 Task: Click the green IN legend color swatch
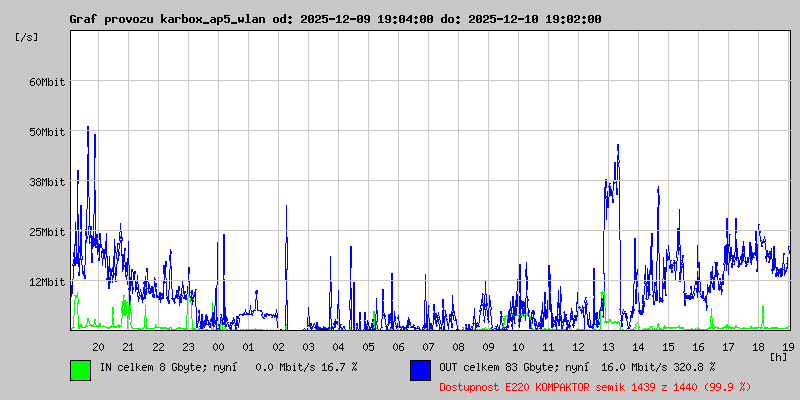81,370
